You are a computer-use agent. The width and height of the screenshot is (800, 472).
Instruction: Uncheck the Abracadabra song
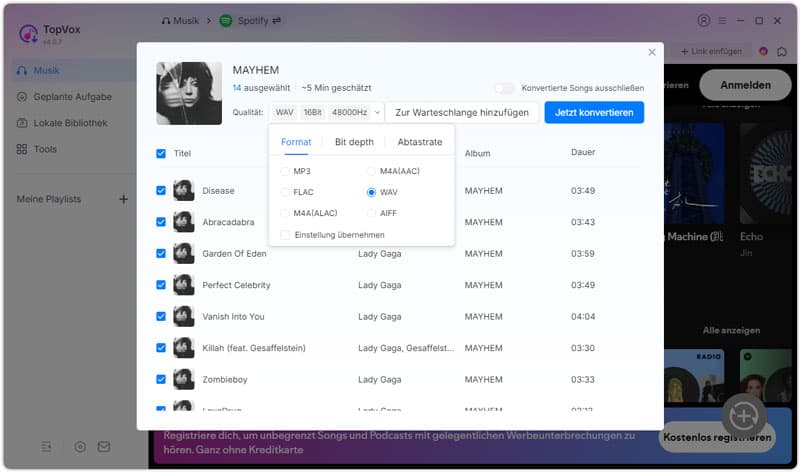[x=161, y=222]
